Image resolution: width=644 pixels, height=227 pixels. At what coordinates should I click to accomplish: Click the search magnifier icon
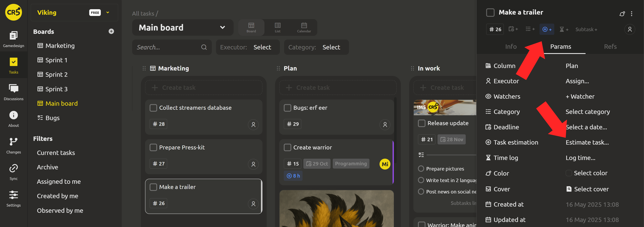pos(204,47)
